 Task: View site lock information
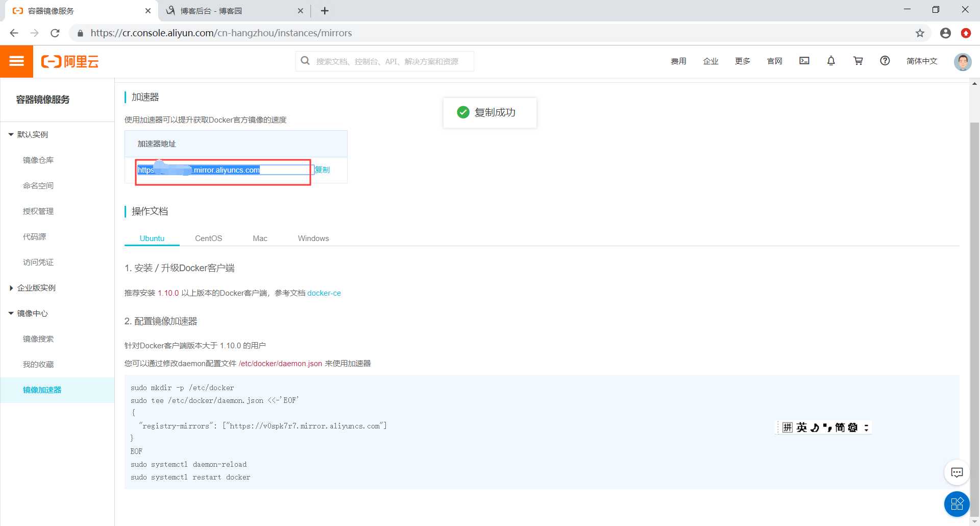(x=80, y=33)
